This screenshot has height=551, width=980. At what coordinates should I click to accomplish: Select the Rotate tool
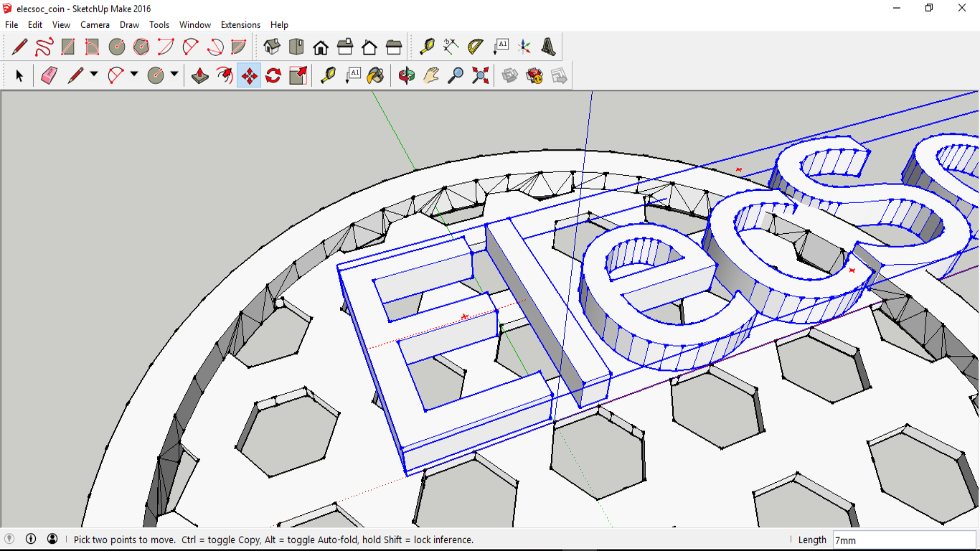(x=273, y=75)
